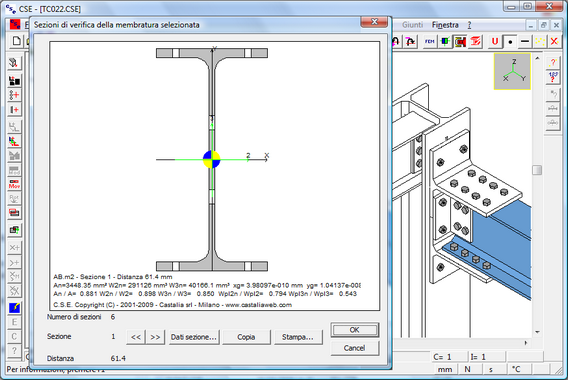Open the Stampa print dialog
The height and width of the screenshot is (380, 568).
(298, 337)
